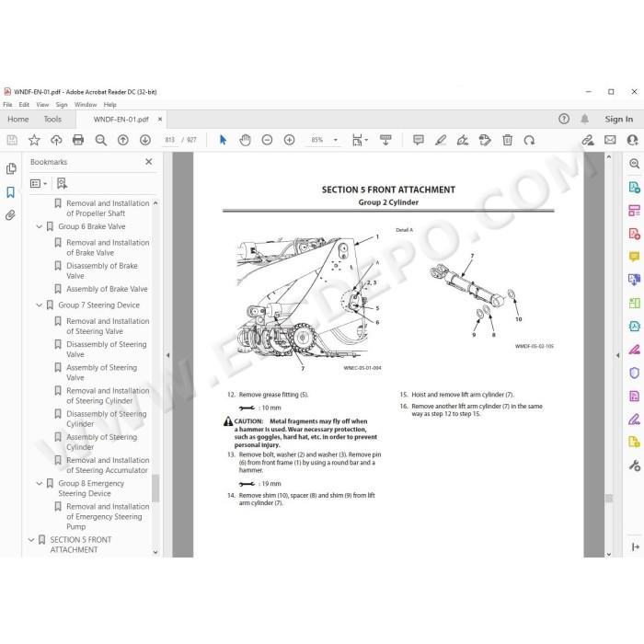Viewport: 644px width, 644px height.
Task: Go to the next page arrow
Action: (145, 140)
